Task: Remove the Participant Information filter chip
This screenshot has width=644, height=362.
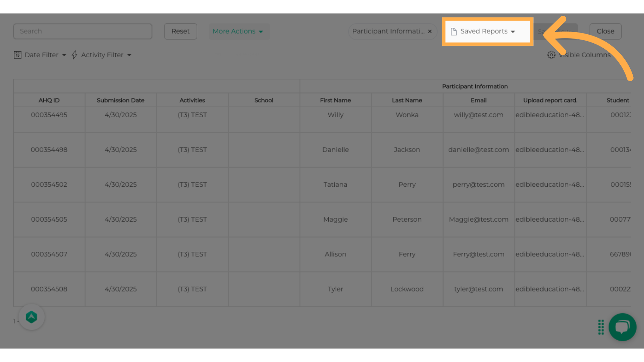Action: click(430, 32)
